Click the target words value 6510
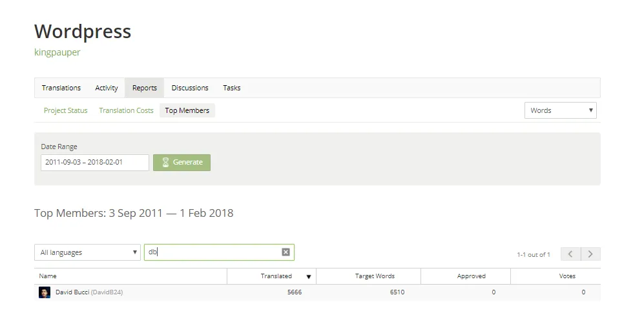 point(397,292)
